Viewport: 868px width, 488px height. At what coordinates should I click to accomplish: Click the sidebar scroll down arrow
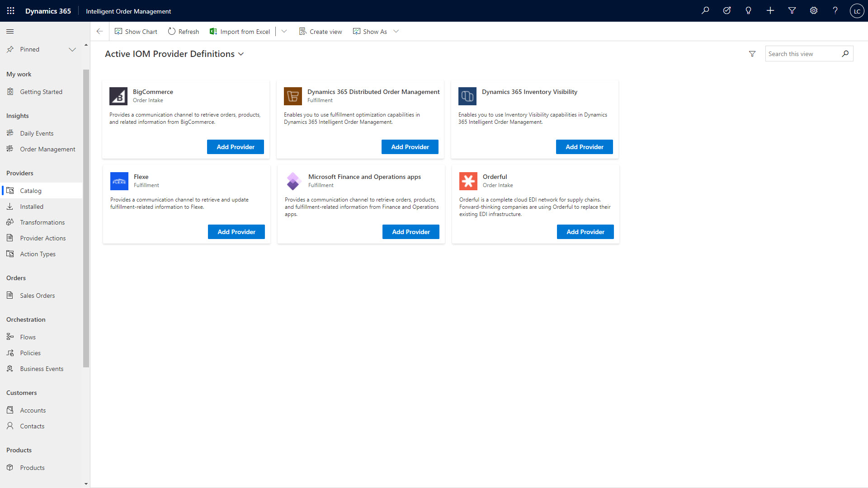pos(86,484)
